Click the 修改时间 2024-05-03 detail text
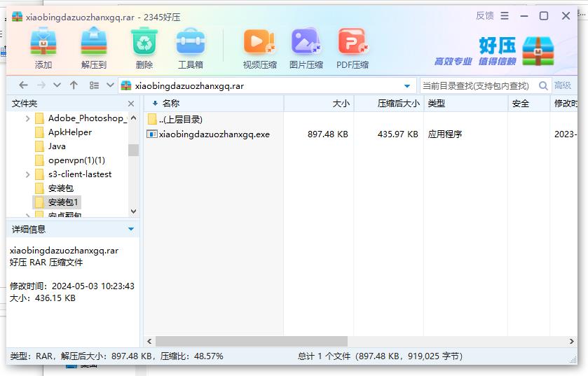588x376 pixels. click(x=72, y=286)
